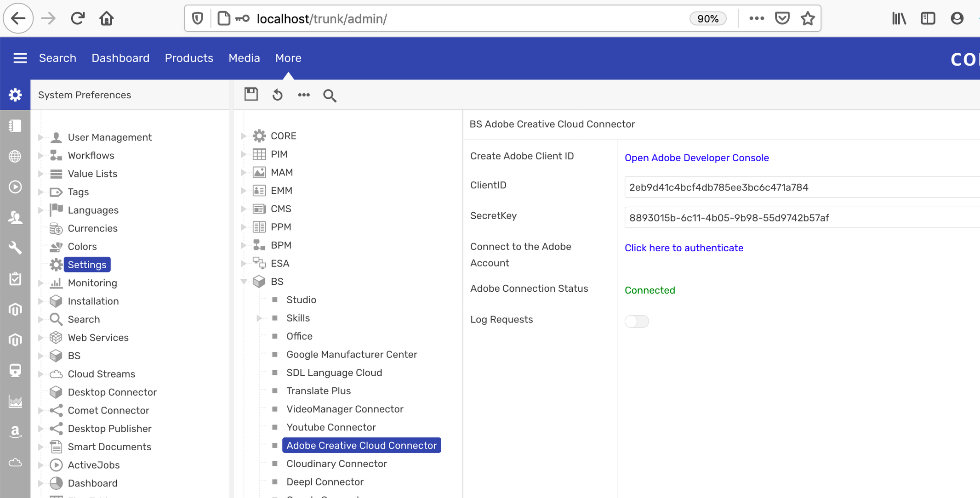Viewport: 980px width, 498px height.
Task: Open the Media menu
Action: 244,58
